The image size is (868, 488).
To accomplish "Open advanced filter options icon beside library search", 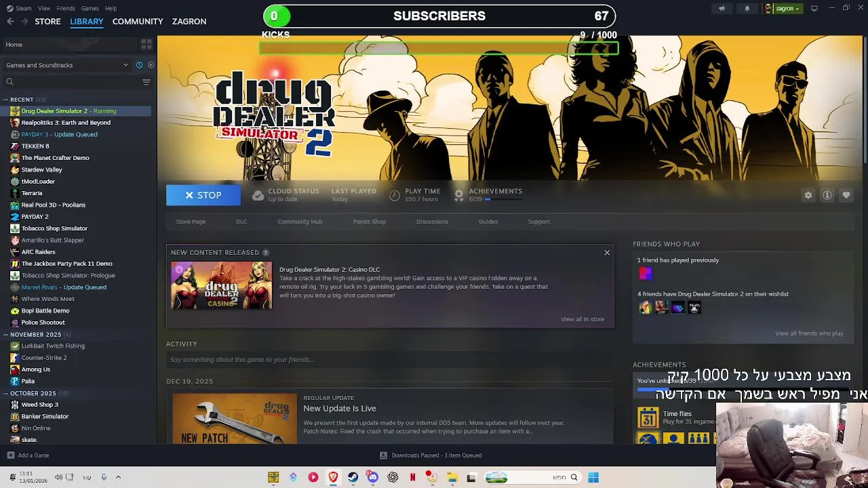I will 146,82.
